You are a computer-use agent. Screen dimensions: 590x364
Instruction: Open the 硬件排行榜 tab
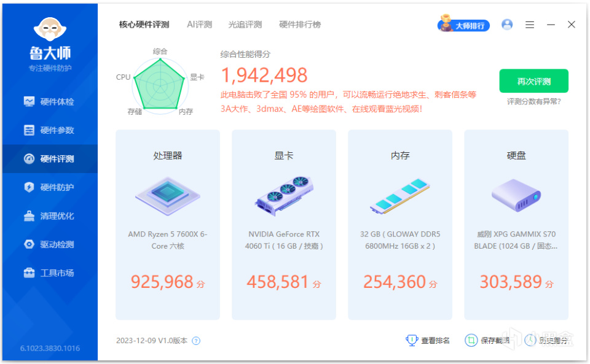click(300, 25)
